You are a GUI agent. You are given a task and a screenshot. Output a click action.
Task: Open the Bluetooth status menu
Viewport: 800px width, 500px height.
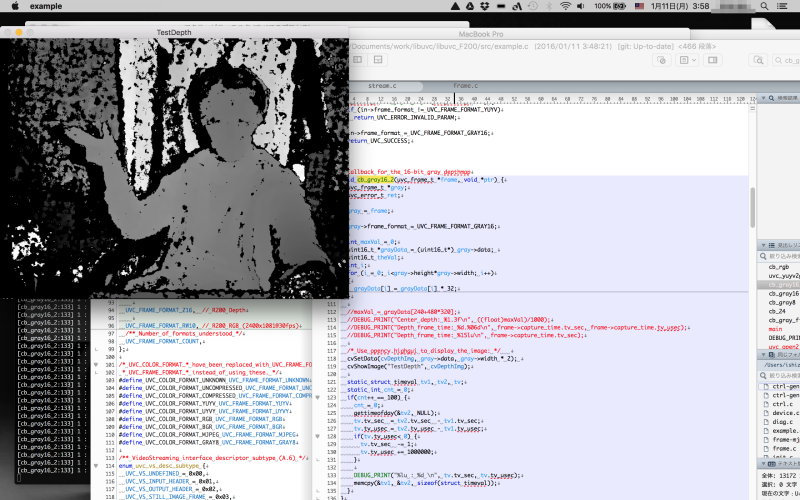pos(549,6)
